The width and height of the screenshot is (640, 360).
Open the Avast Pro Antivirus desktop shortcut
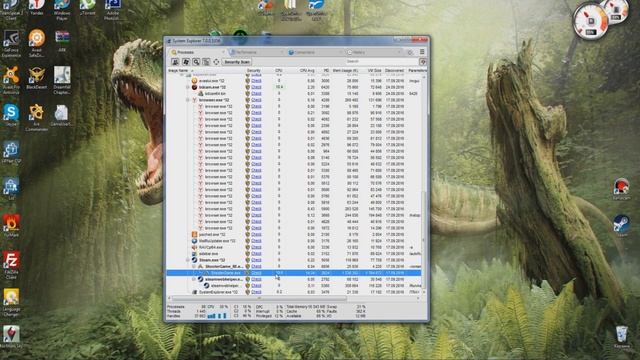pos(11,80)
